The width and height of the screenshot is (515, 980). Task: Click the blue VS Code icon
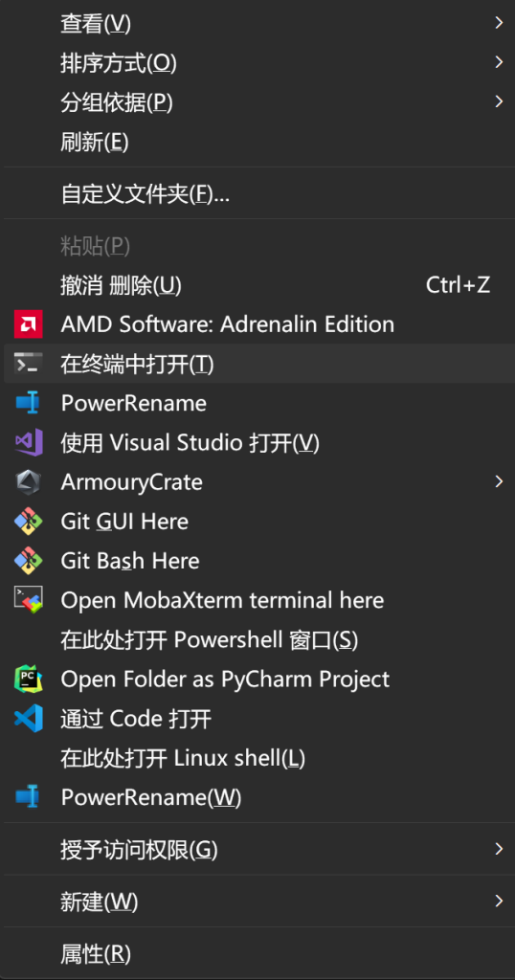pos(28,718)
